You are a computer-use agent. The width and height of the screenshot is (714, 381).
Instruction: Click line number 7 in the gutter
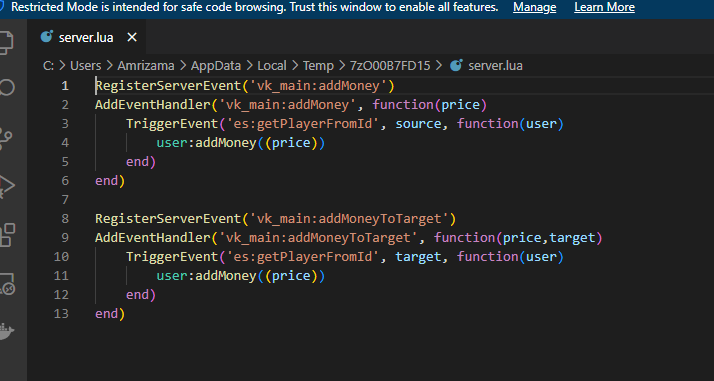[x=65, y=199]
